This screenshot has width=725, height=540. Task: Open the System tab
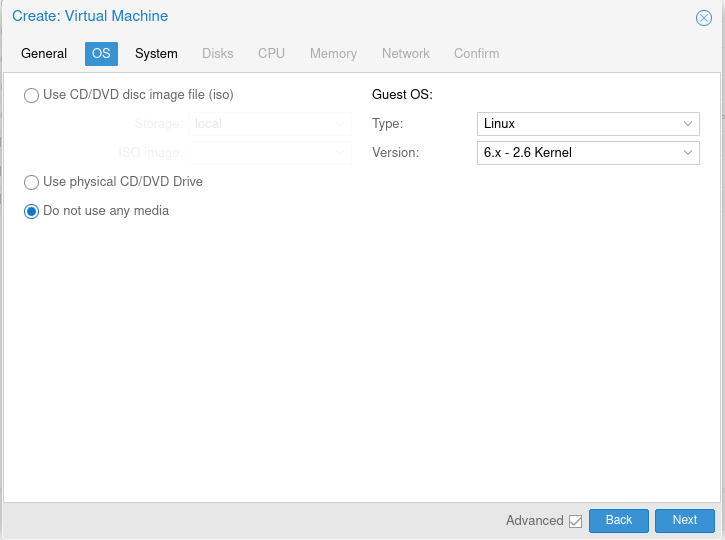point(156,53)
